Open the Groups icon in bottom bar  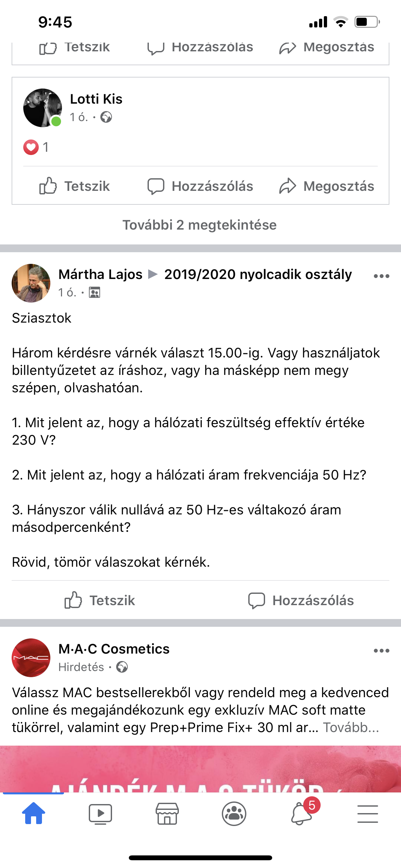click(x=234, y=813)
